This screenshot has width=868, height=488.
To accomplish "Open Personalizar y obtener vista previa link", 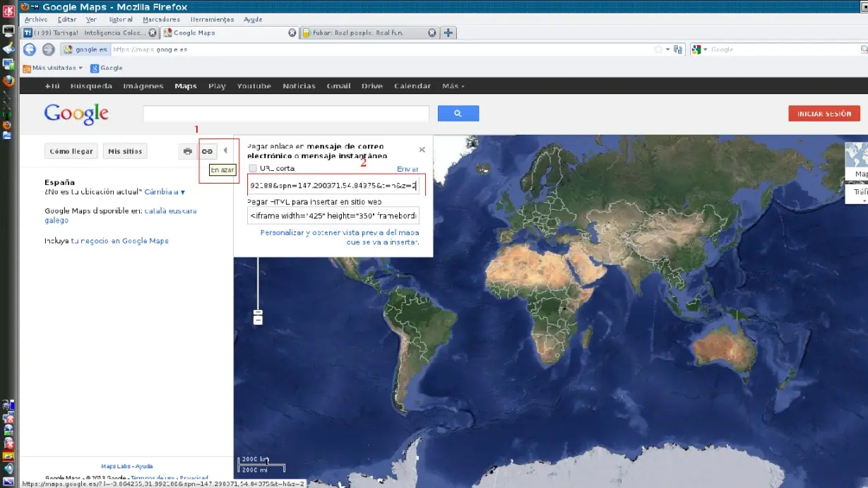I will tap(340, 237).
